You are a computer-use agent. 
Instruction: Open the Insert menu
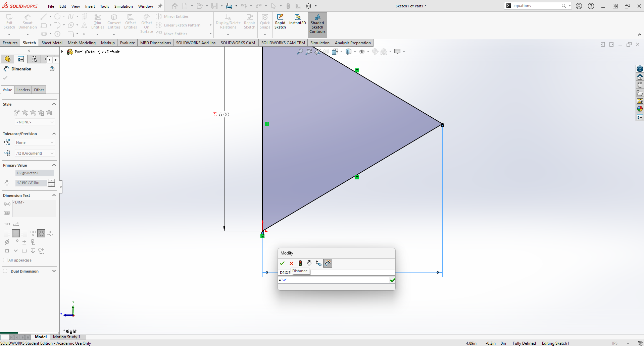(x=90, y=6)
